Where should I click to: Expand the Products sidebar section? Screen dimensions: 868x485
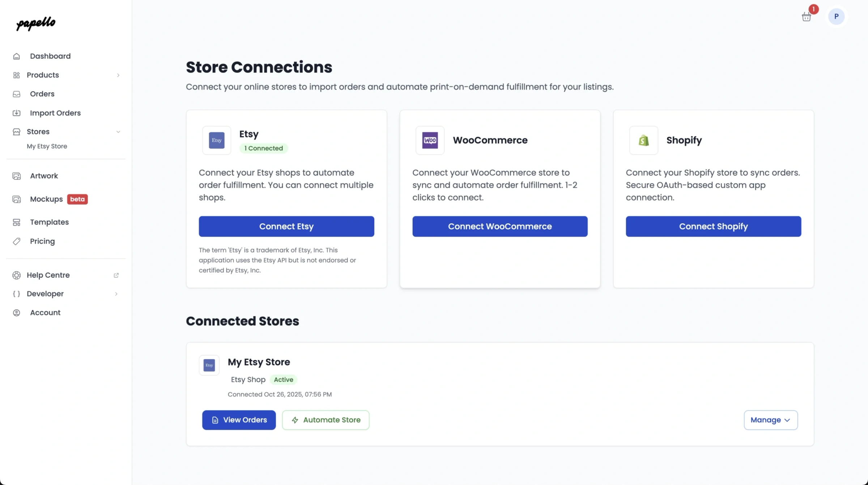click(x=118, y=75)
